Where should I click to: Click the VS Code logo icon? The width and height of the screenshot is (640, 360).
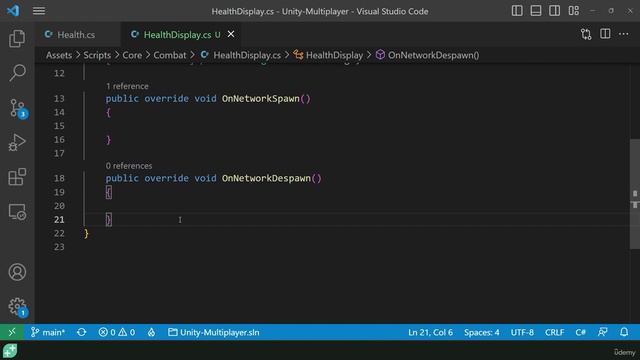click(x=13, y=11)
